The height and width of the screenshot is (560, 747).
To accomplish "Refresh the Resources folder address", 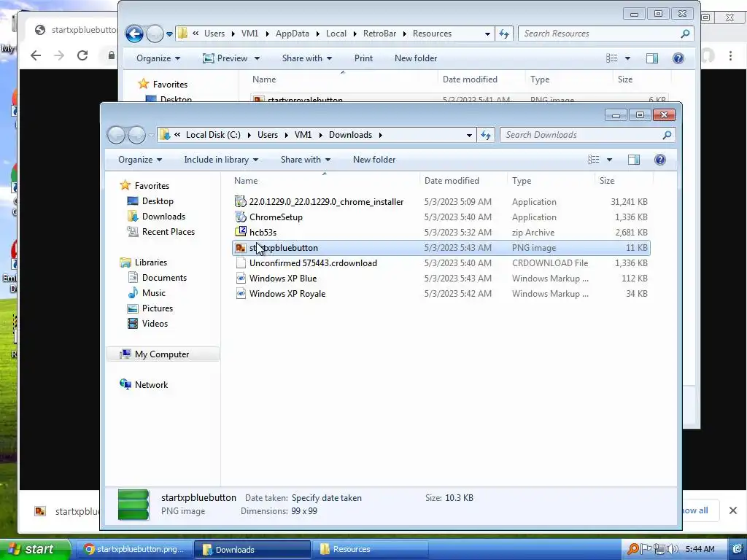I will [x=504, y=34].
